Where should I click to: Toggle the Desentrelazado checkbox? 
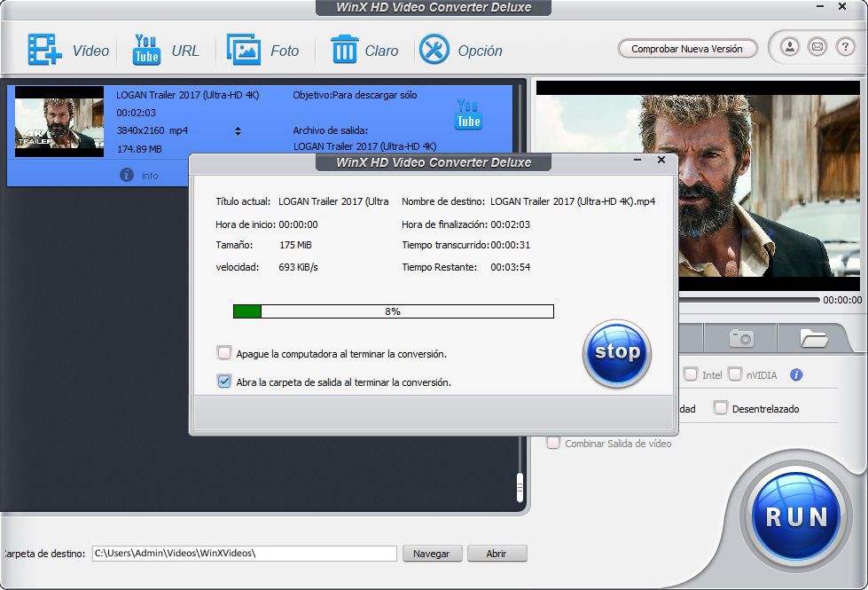click(721, 408)
